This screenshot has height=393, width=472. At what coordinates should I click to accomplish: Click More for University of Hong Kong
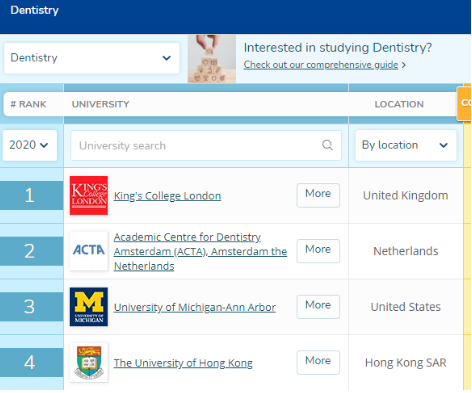pyautogui.click(x=318, y=362)
